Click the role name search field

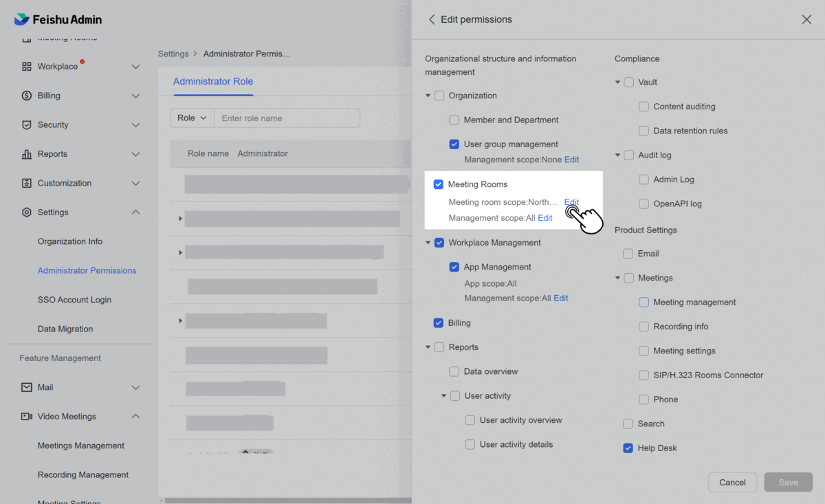coord(287,118)
